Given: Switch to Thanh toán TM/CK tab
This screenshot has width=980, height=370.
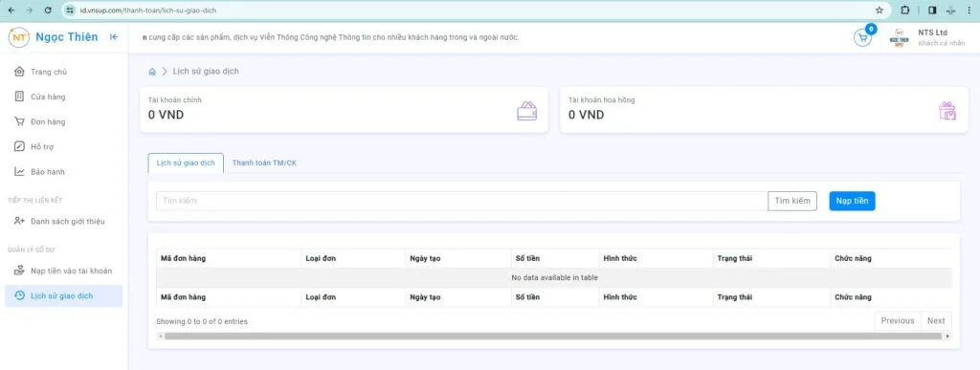Looking at the screenshot, I should point(264,163).
